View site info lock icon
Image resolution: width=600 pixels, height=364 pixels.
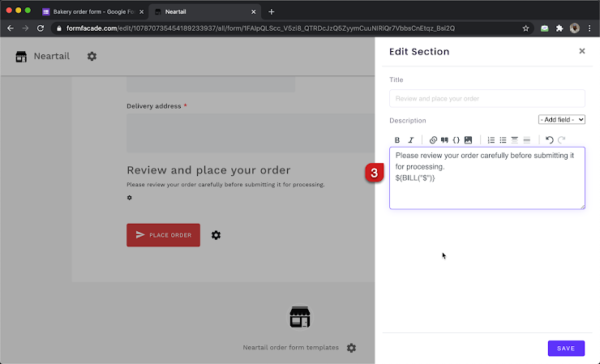pos(59,28)
